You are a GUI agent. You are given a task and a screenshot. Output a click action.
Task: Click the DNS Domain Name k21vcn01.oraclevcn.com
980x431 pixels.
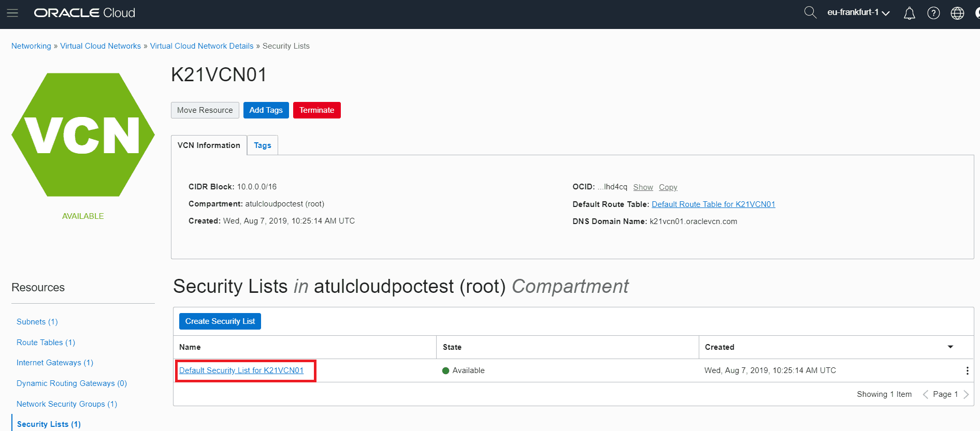pos(694,221)
